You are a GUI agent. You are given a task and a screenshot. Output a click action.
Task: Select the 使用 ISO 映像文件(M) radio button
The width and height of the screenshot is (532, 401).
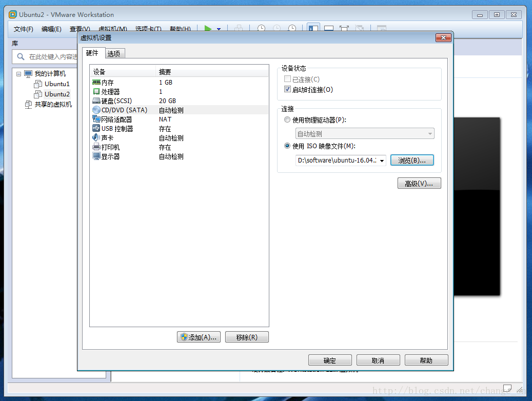coord(287,146)
